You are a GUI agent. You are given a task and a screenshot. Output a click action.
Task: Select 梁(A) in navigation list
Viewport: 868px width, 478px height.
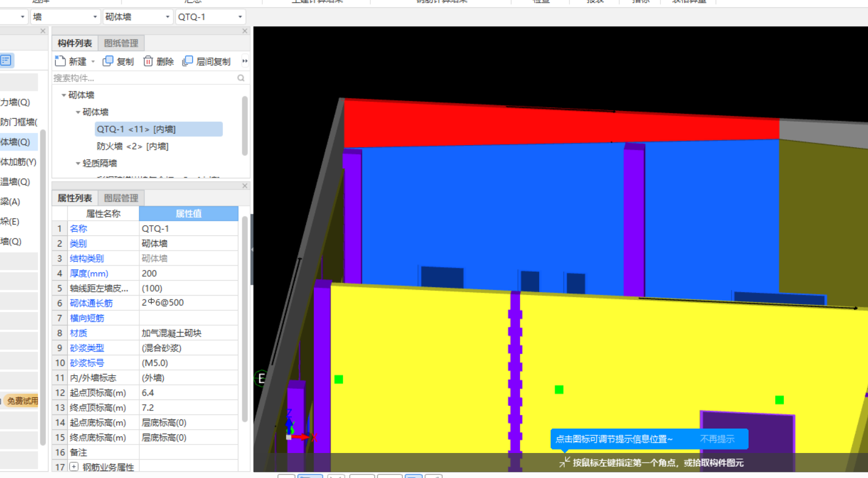(x=11, y=202)
